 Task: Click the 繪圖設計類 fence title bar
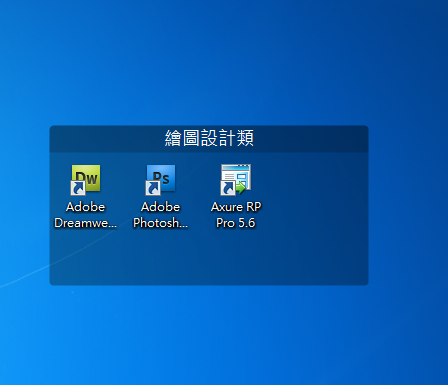click(209, 139)
